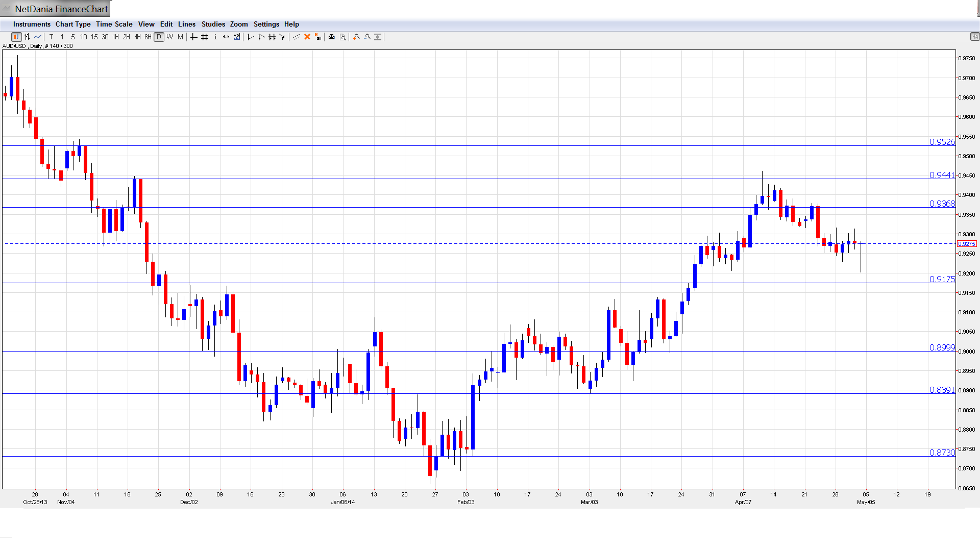Screen dimensions: 980x551
Task: Toggle the chart grid icon
Action: [205, 37]
